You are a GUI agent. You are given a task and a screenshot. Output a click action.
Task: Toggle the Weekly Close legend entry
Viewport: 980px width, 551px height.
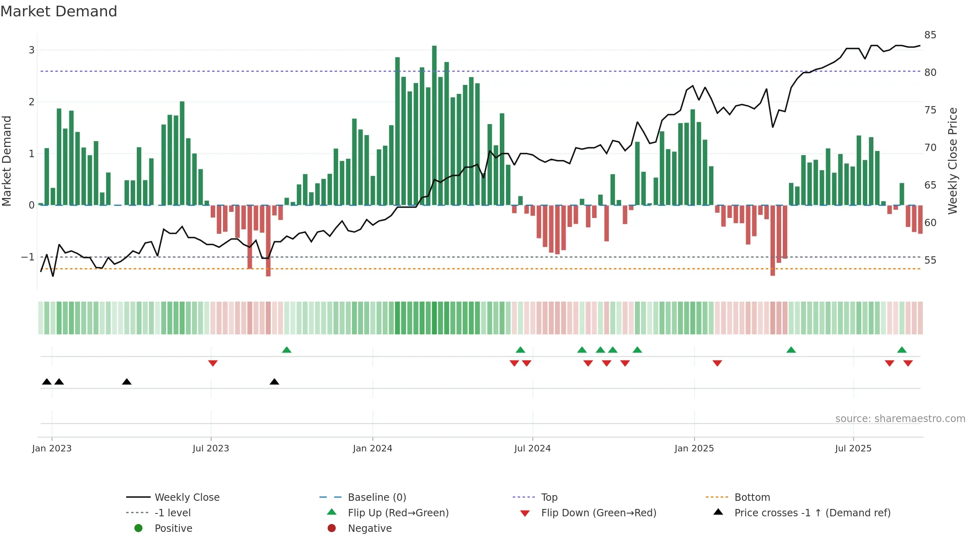coord(173,497)
